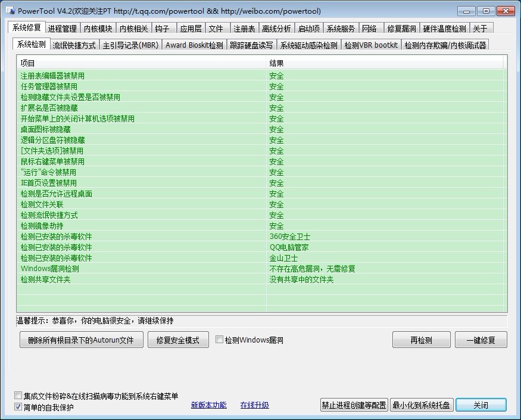Click the 再检测 button
This screenshot has height=420, width=521.
(421, 340)
